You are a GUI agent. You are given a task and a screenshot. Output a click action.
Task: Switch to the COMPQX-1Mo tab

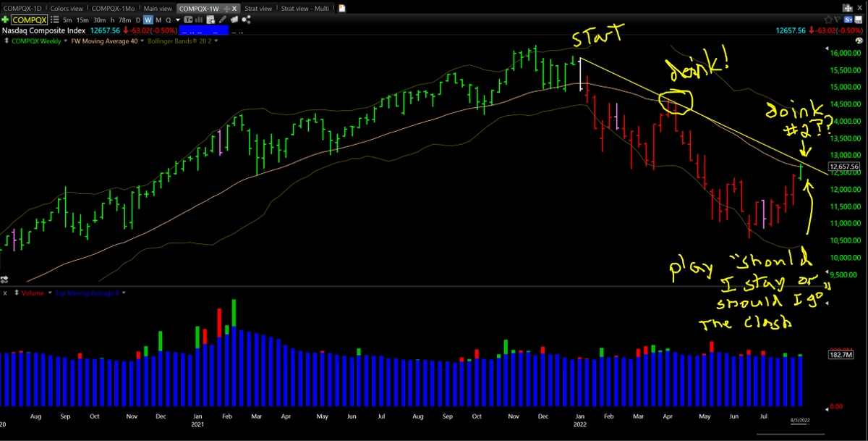click(x=113, y=9)
